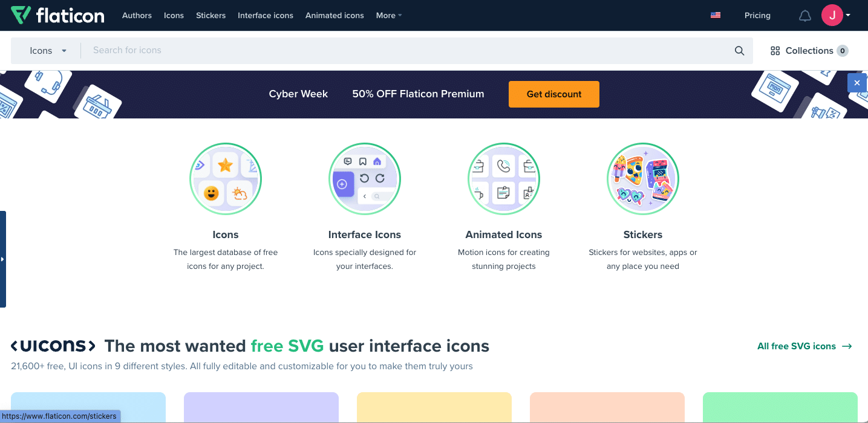Expand the left side panel tab
This screenshot has height=423, width=868.
pos(3,259)
